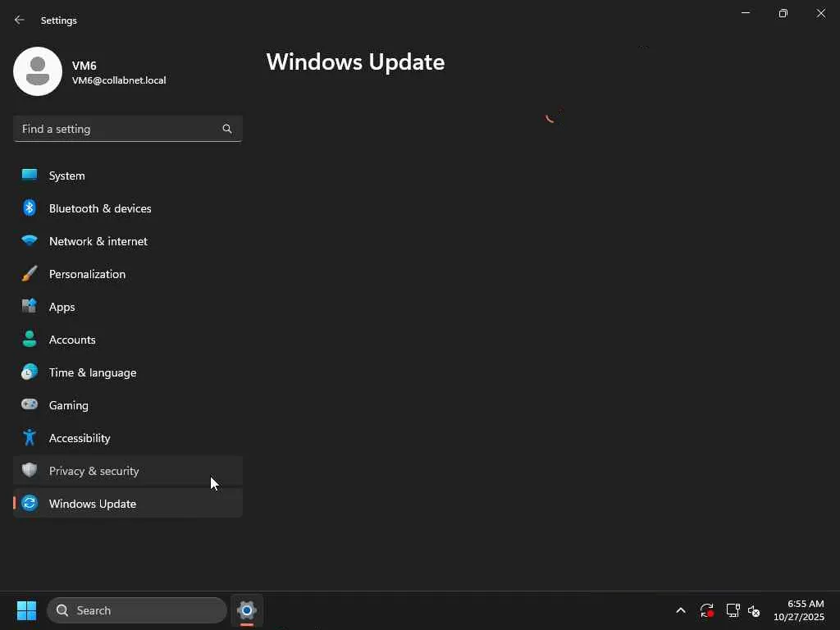This screenshot has width=840, height=630.
Task: Click the VM6 profile avatar picture
Action: (x=38, y=71)
